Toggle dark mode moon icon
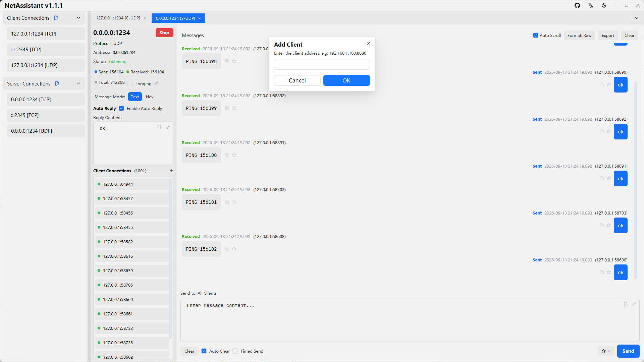Screen dimensions: 644x362 (x=604, y=5)
